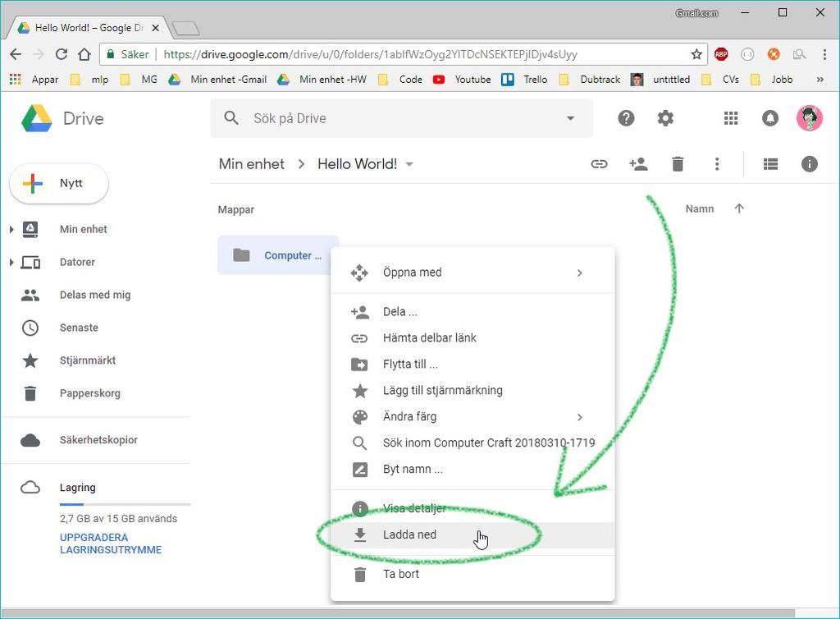Viewport: 840px width, 619px height.
Task: Choose Ta bort menu entry
Action: [472, 574]
